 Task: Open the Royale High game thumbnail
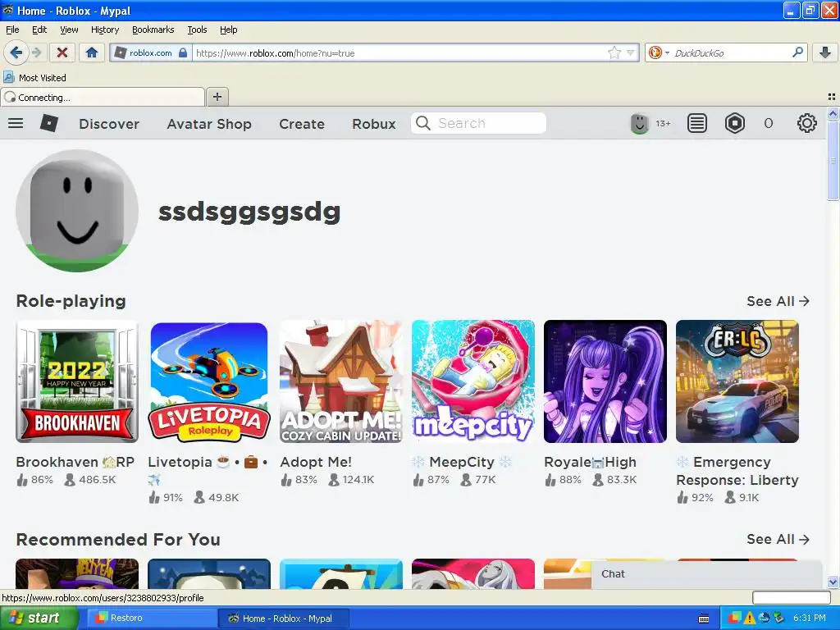pyautogui.click(x=605, y=381)
